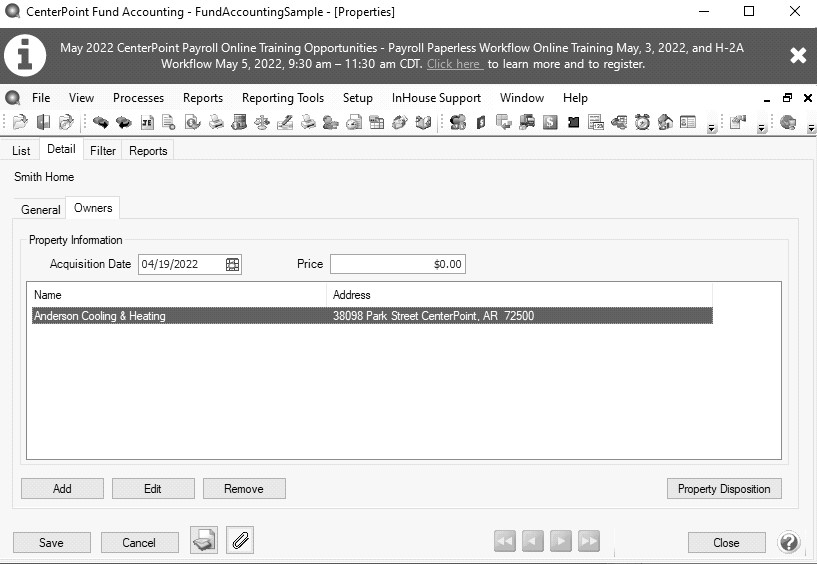
Task: Open the View menu
Action: 81,98
